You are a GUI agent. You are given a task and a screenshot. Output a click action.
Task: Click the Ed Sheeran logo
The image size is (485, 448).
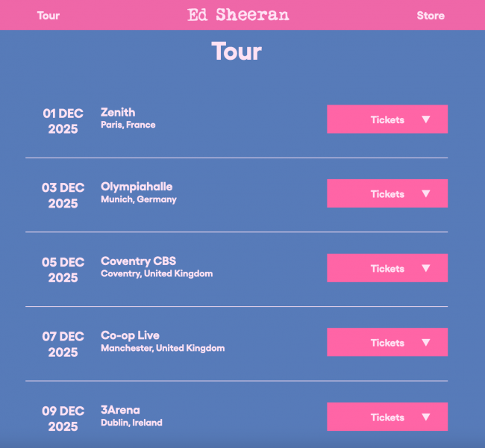pos(238,15)
